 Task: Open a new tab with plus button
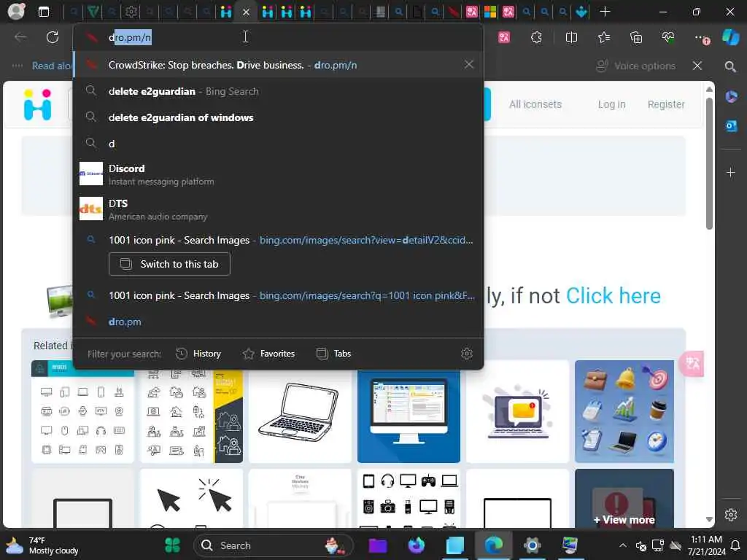(x=605, y=12)
